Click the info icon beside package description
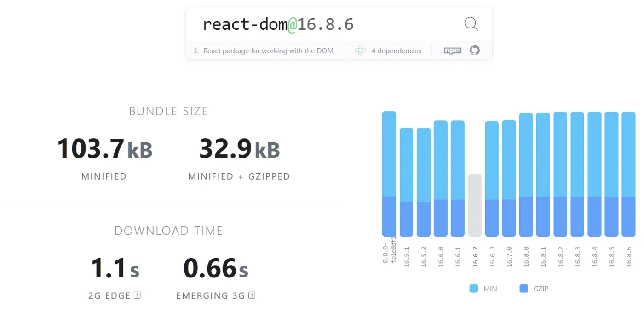Image resolution: width=644 pixels, height=317 pixels. click(196, 51)
